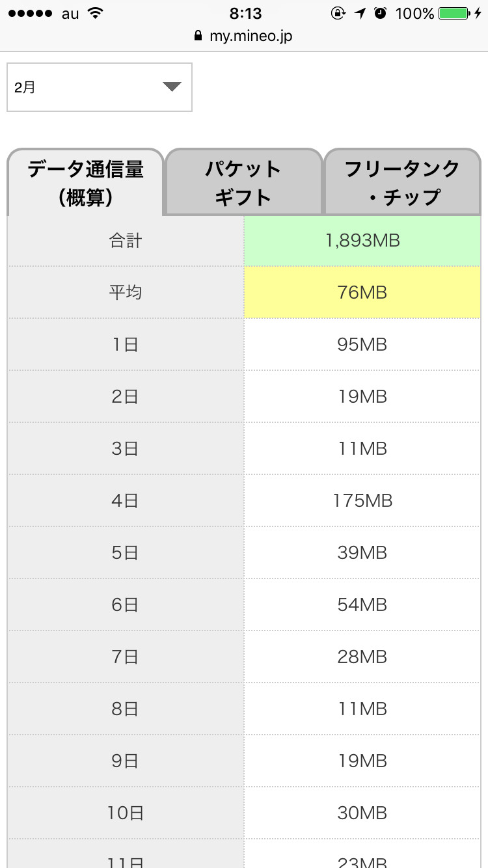The height and width of the screenshot is (868, 488).
Task: Select the データ通信量(概算) tab
Action: (85, 183)
